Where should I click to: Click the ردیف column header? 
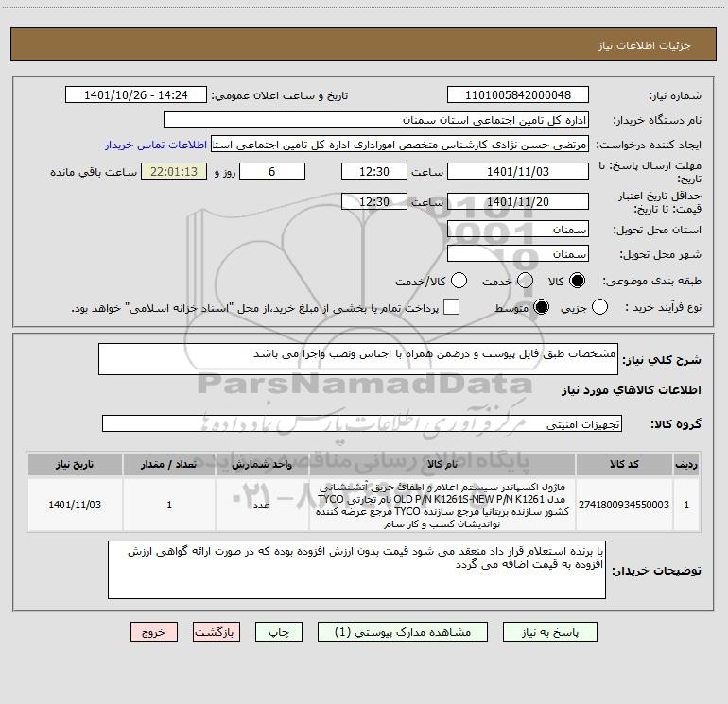(x=686, y=464)
